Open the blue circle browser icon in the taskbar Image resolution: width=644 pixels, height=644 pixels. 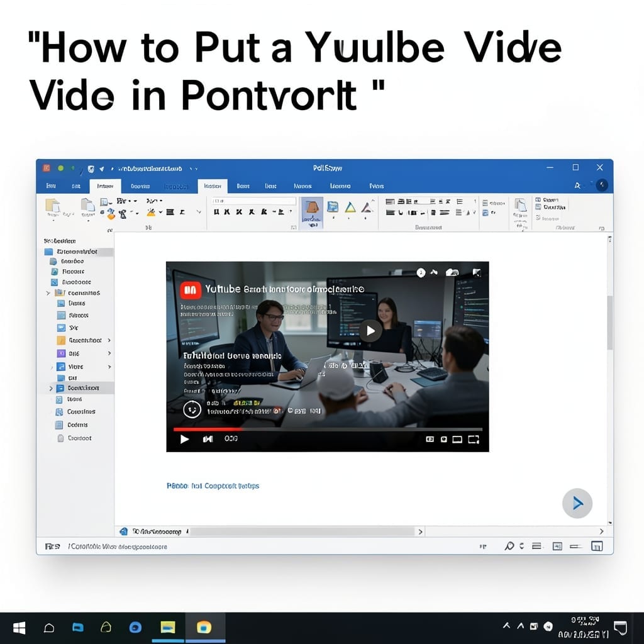(135, 627)
